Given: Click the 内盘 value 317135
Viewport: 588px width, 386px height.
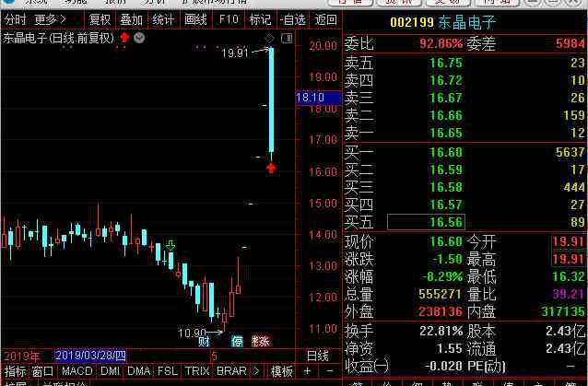Looking at the screenshot, I should pos(563,311).
